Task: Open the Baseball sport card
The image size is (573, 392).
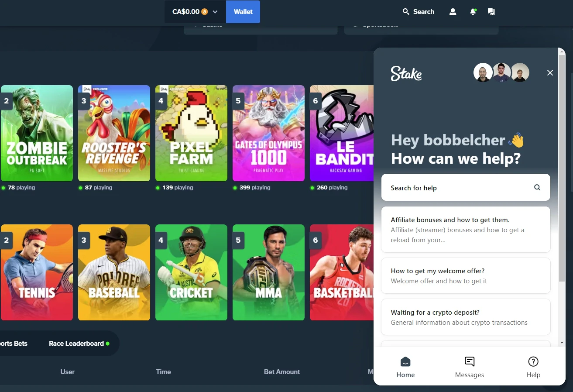Action: point(114,272)
